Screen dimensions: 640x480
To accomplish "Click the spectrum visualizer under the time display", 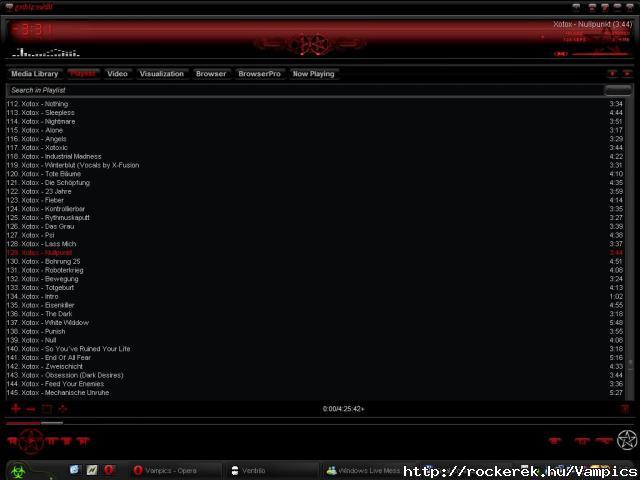I will tap(45, 52).
